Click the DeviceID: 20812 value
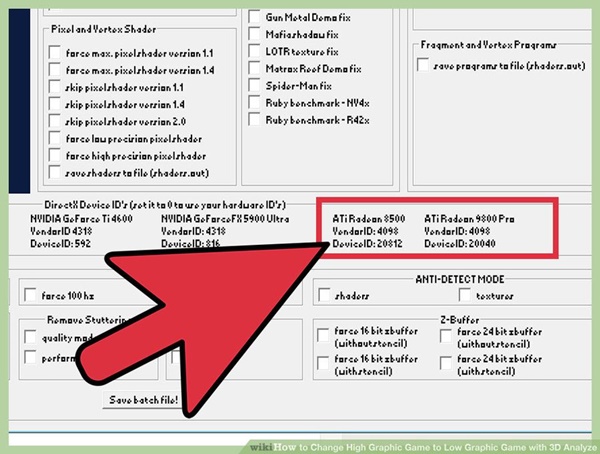Viewport: 600px width, 454px height. [367, 243]
